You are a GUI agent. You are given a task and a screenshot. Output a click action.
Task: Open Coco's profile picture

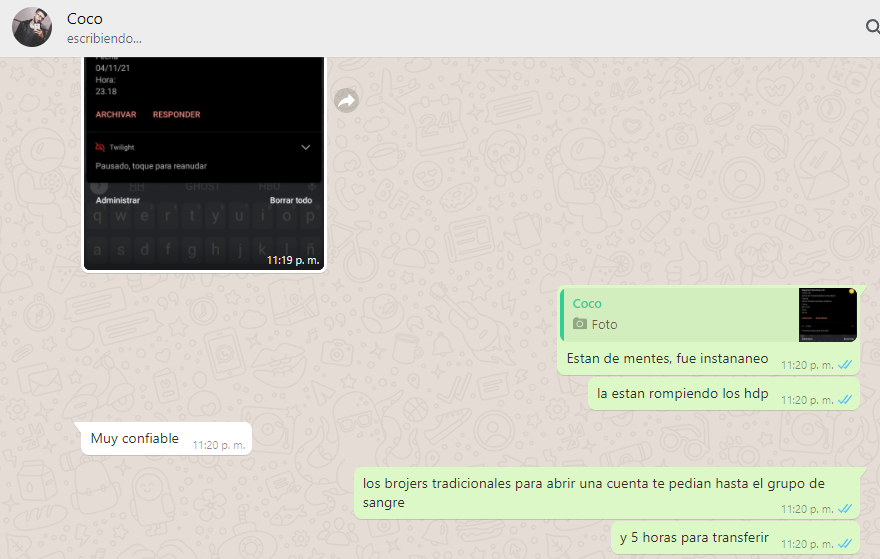click(32, 27)
